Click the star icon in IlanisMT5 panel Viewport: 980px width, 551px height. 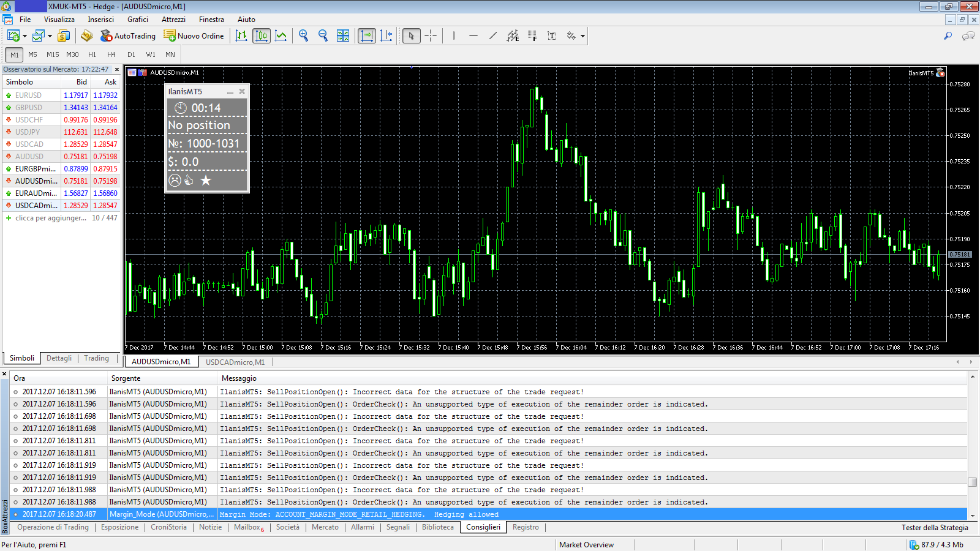point(206,180)
